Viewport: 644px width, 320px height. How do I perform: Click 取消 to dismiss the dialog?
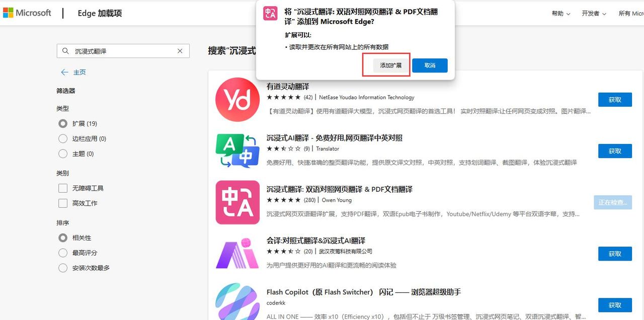click(x=430, y=65)
